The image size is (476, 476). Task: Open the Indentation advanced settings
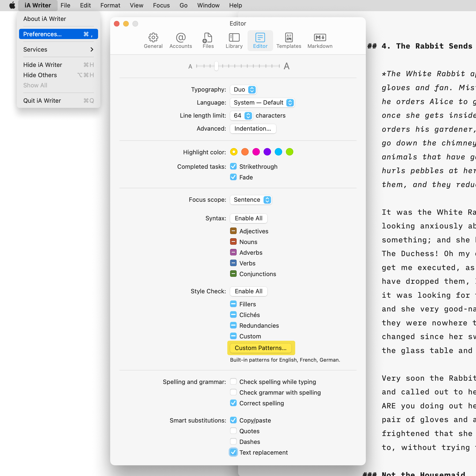pos(253,129)
